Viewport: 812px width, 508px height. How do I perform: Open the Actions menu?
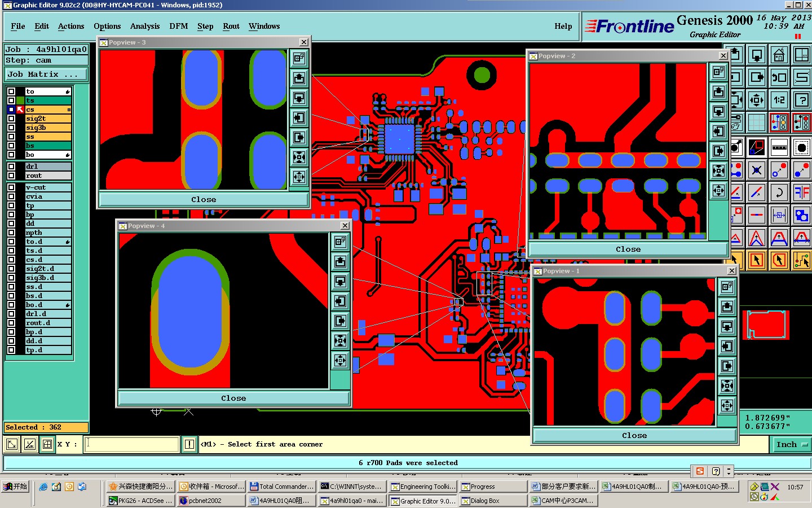click(x=71, y=26)
